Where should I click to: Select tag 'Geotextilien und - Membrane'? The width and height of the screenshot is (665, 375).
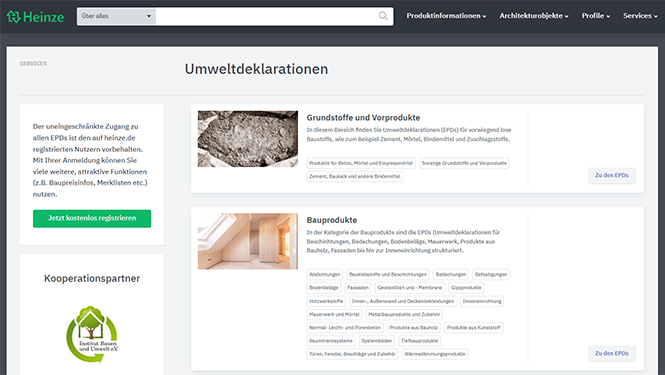click(x=410, y=288)
